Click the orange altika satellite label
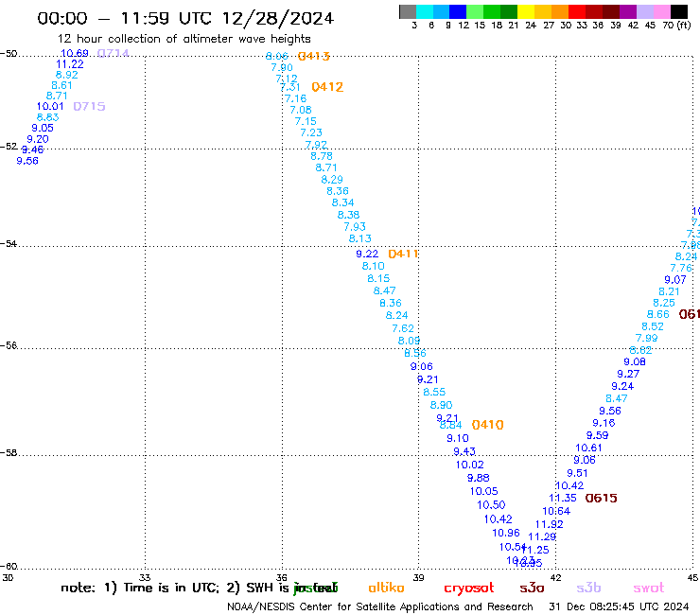The width and height of the screenshot is (700, 615). click(x=386, y=588)
